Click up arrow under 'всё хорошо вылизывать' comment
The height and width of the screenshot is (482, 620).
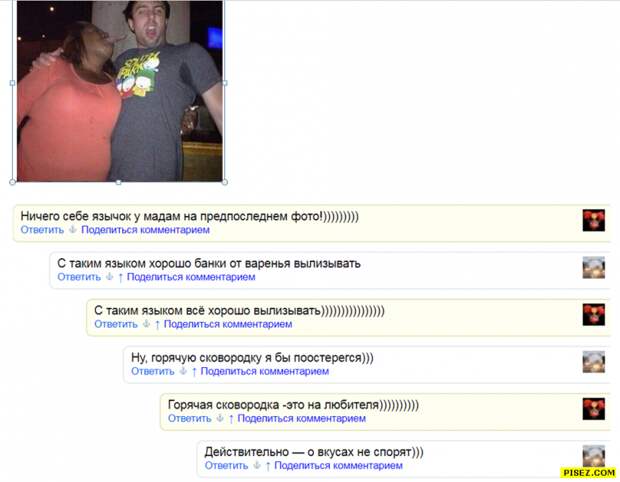[157, 324]
